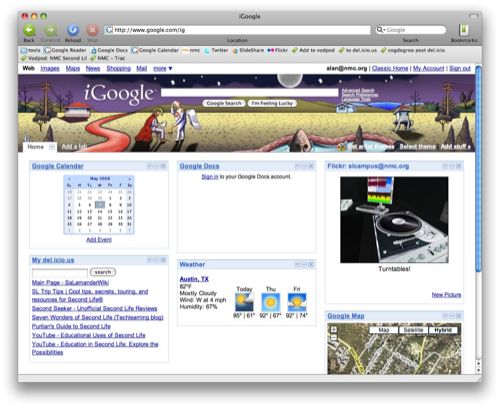Open the Google Calendar bookmark
The height and width of the screenshot is (407, 500).
click(155, 50)
